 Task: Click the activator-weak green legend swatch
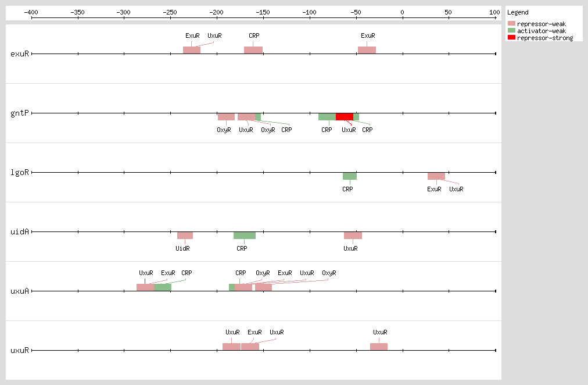pos(511,30)
